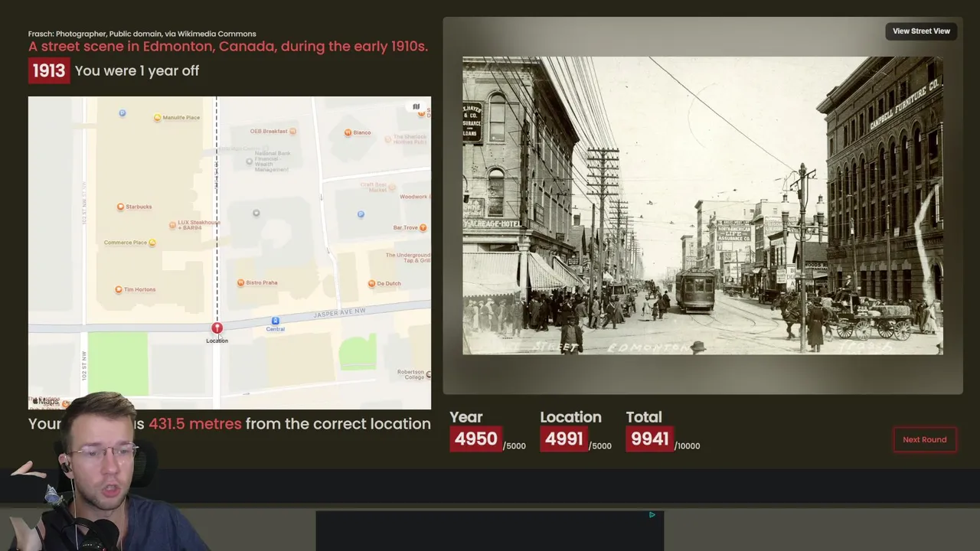Click the Tim Hortons marker icon

pos(118,289)
